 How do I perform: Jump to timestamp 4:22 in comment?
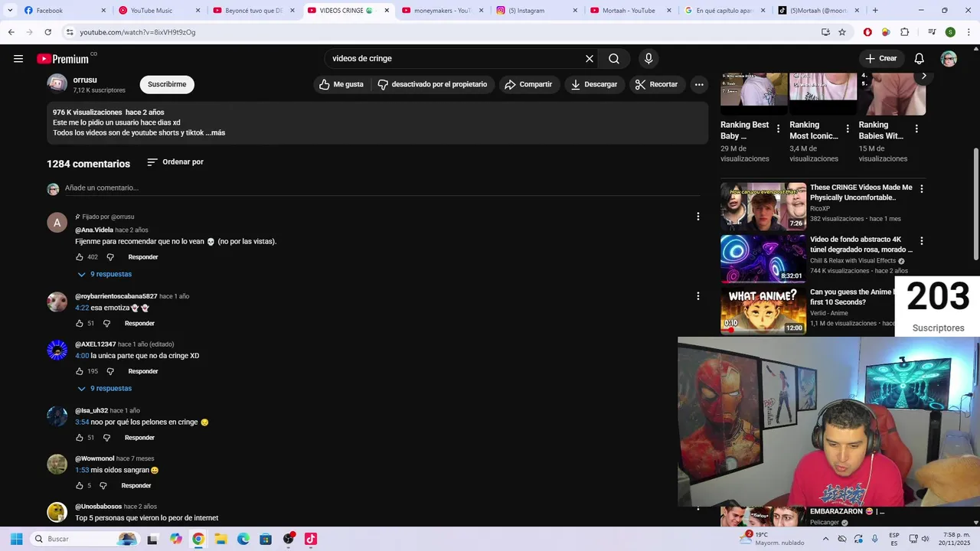click(82, 308)
